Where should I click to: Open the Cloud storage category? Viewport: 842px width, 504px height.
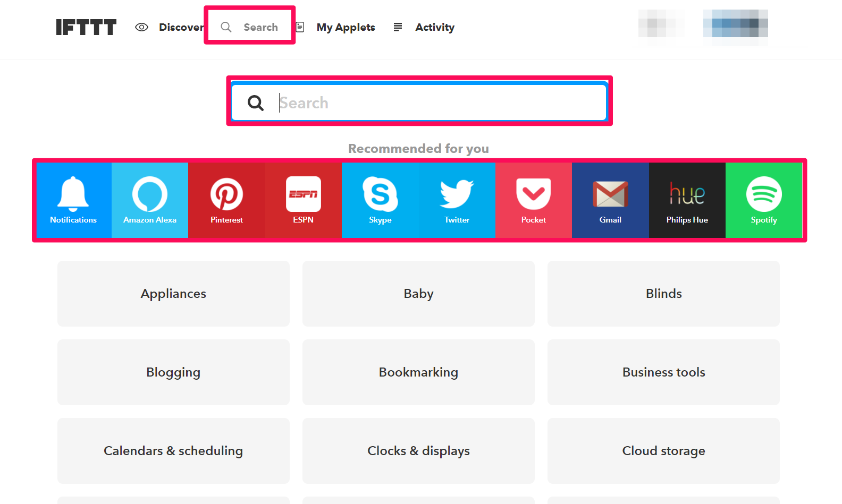pyautogui.click(x=663, y=451)
